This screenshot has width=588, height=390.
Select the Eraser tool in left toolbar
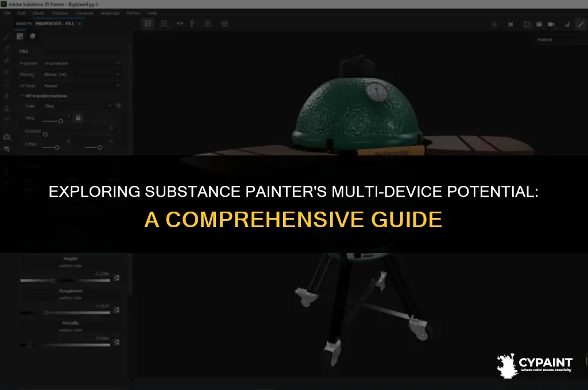(x=6, y=48)
